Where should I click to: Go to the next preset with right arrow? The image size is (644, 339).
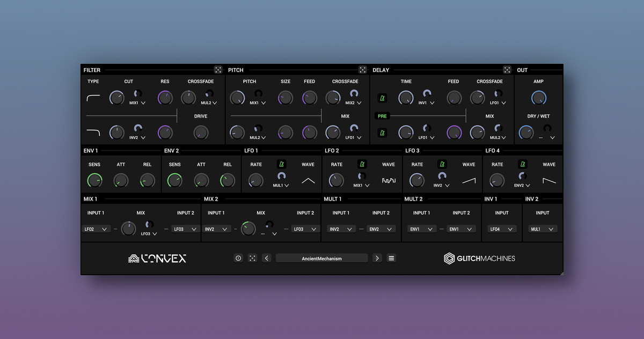tap(377, 258)
